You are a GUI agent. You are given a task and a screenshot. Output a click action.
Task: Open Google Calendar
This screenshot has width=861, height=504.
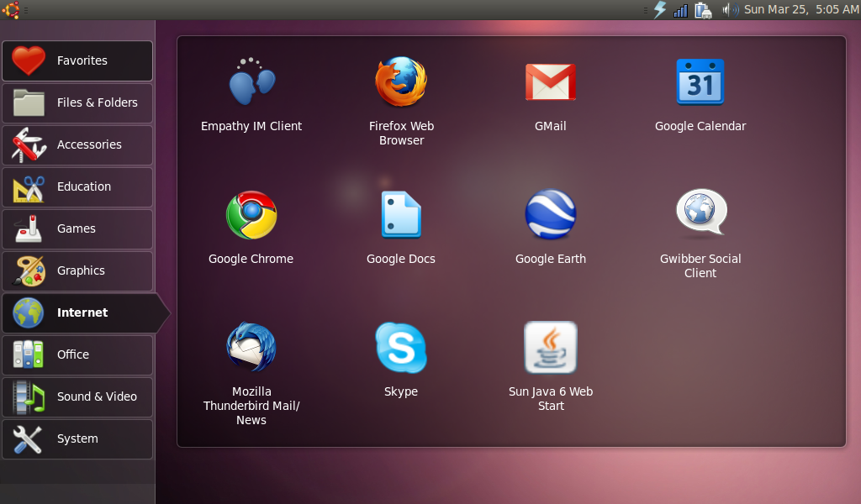click(700, 82)
